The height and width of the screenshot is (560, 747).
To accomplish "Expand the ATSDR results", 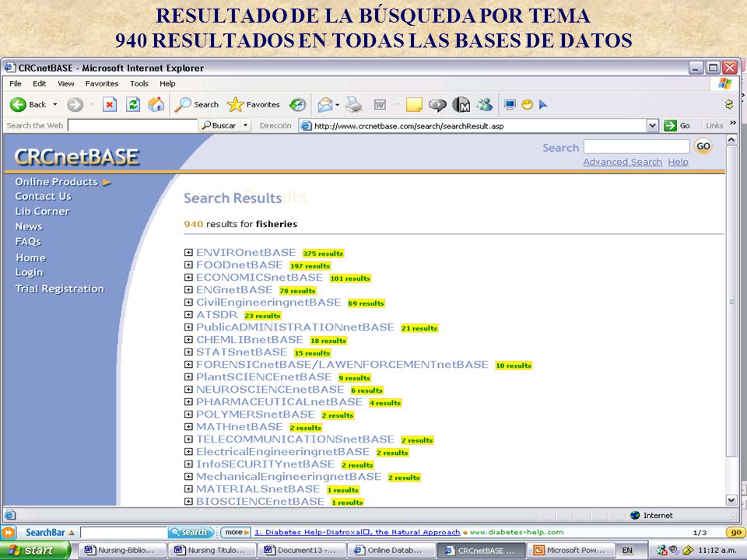I will pyautogui.click(x=188, y=314).
